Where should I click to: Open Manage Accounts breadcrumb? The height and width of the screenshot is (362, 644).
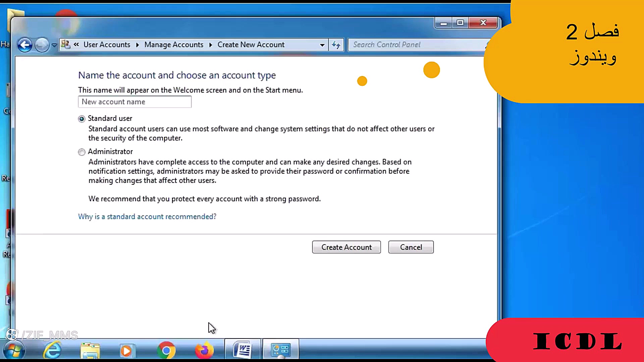pos(174,45)
